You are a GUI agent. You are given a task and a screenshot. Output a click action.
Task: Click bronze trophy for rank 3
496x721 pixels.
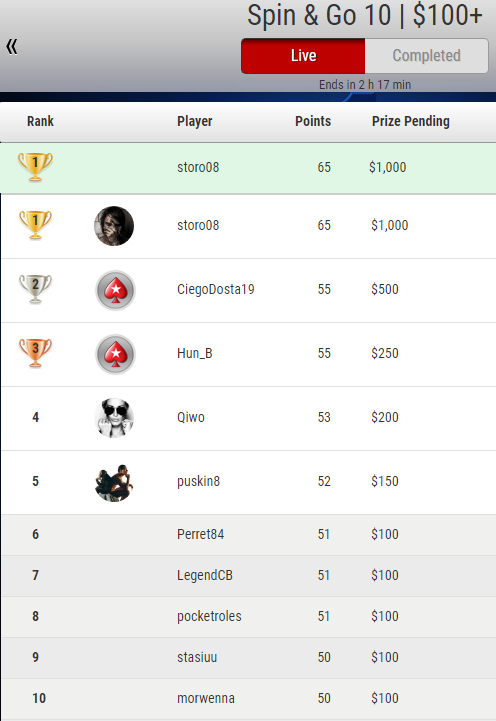click(35, 353)
